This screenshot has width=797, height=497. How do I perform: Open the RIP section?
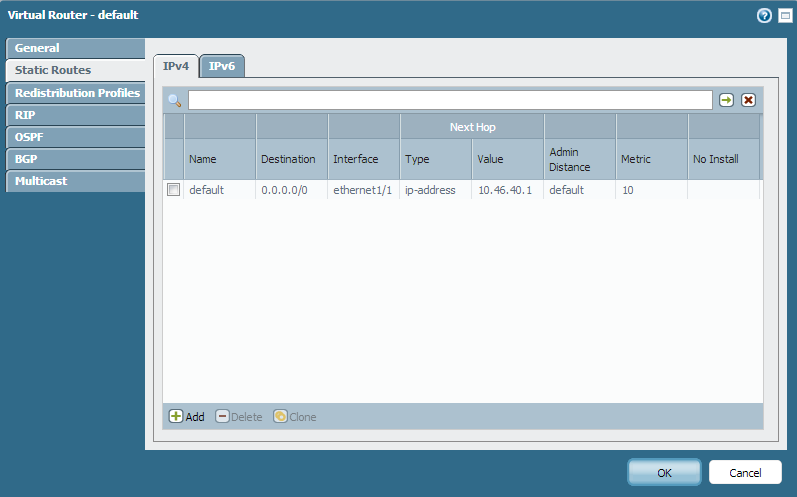pyautogui.click(x=76, y=115)
